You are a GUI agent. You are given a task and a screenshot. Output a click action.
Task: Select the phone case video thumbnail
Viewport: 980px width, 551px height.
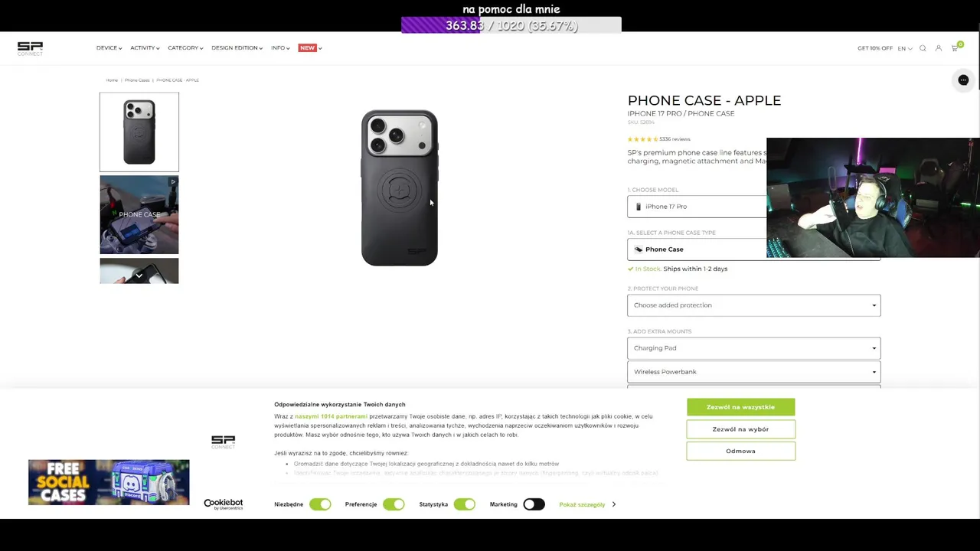tap(139, 214)
